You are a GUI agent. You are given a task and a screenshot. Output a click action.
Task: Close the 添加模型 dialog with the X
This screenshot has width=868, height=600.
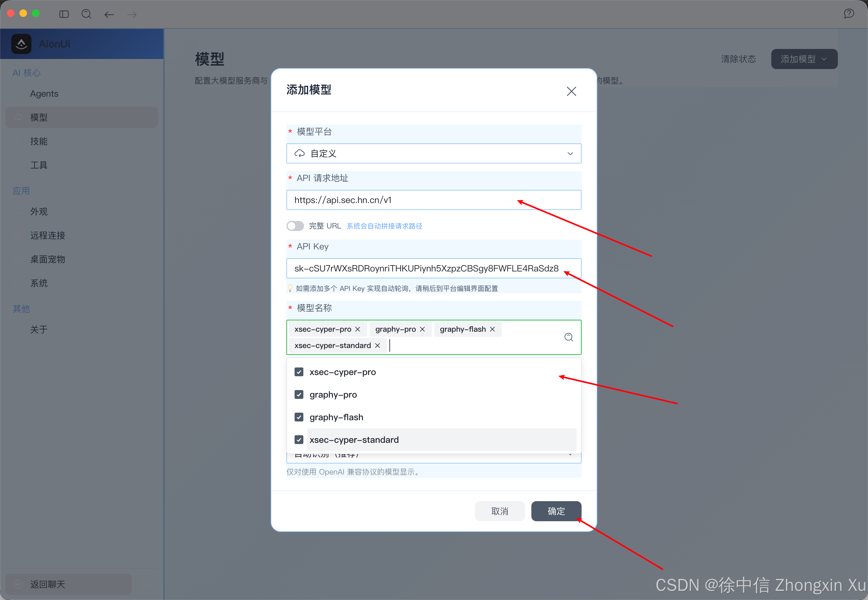pos(571,91)
